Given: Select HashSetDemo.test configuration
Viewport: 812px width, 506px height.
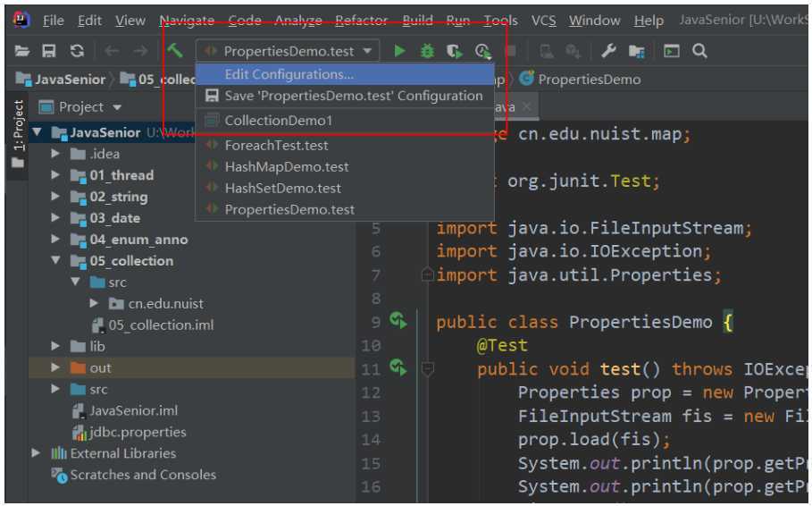Looking at the screenshot, I should point(345,188).
